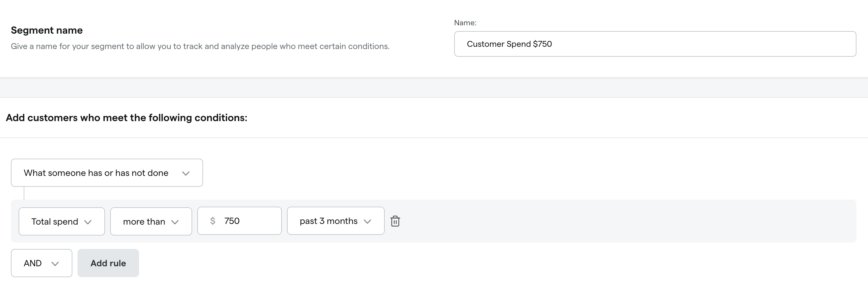868x289 pixels.
Task: Click the chevron beside 'more than'
Action: click(x=175, y=222)
